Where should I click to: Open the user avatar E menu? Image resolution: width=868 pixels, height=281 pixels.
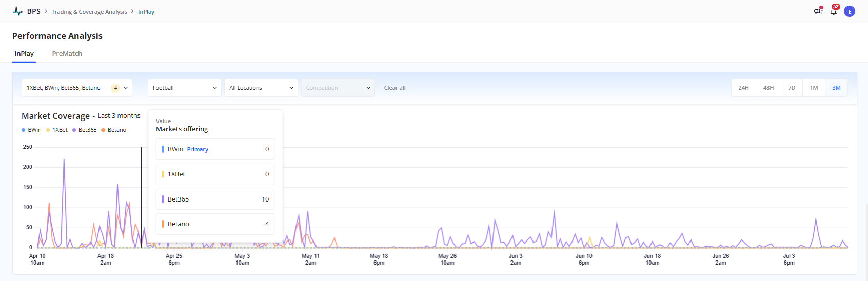click(x=850, y=11)
